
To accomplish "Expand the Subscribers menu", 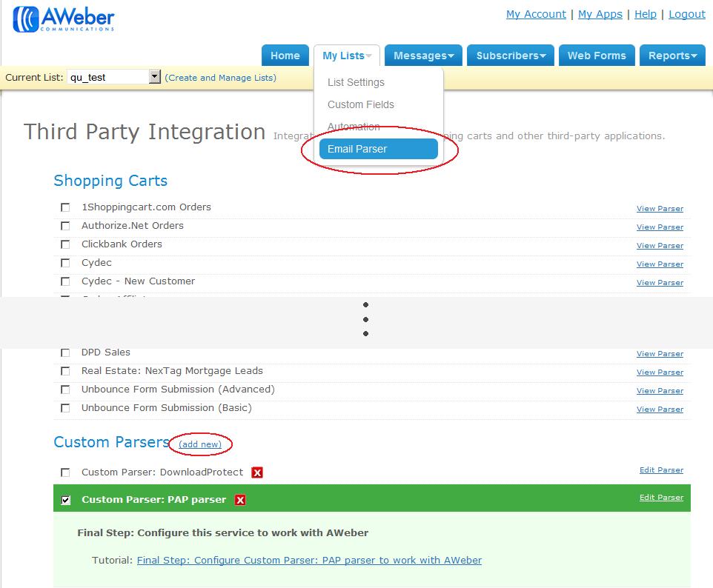I will point(511,56).
